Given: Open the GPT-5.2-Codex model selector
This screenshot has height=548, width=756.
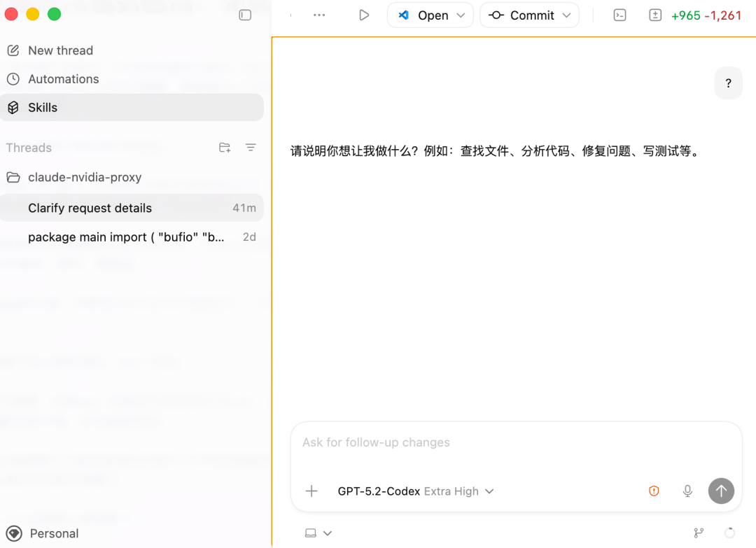Looking at the screenshot, I should 415,491.
